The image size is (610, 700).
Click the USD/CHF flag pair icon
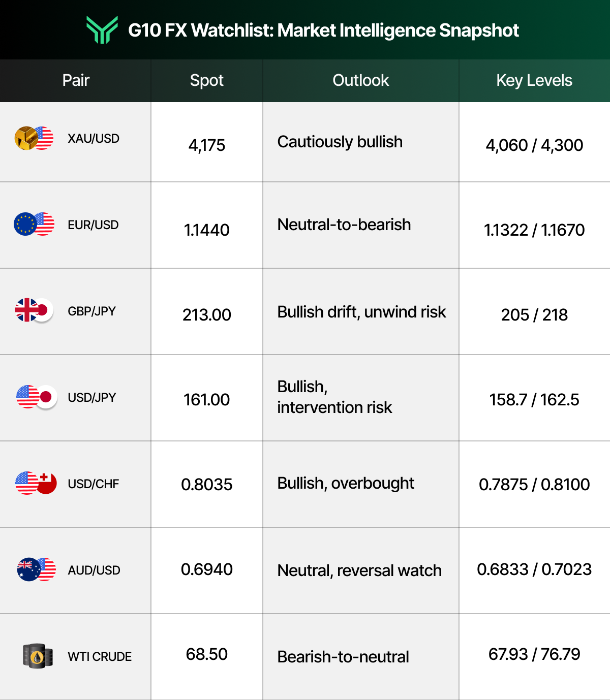pyautogui.click(x=36, y=483)
